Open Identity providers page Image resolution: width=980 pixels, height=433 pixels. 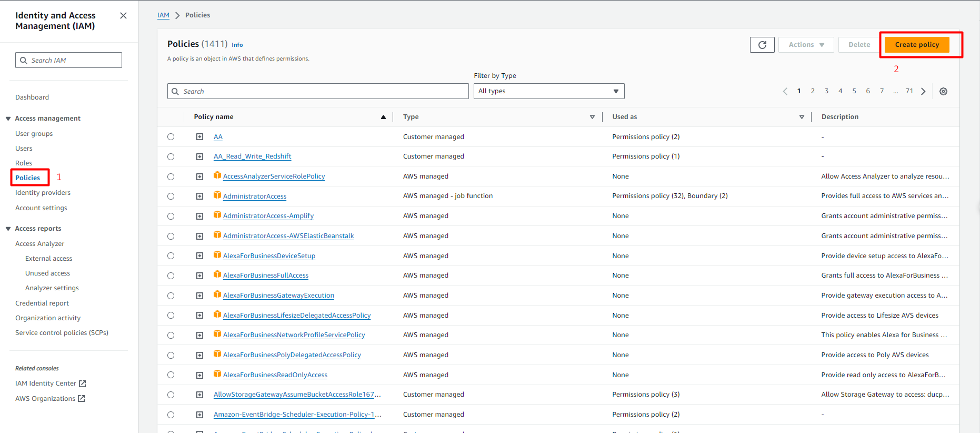(x=43, y=193)
